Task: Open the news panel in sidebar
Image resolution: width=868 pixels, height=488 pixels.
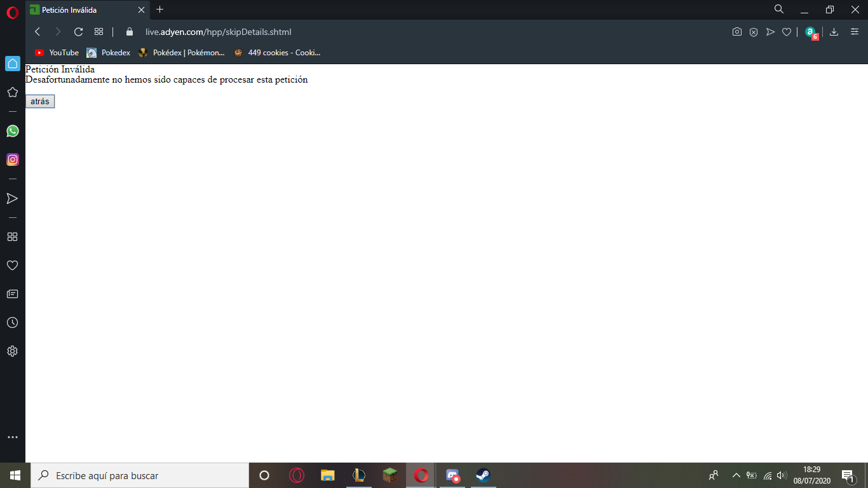Action: (12, 294)
